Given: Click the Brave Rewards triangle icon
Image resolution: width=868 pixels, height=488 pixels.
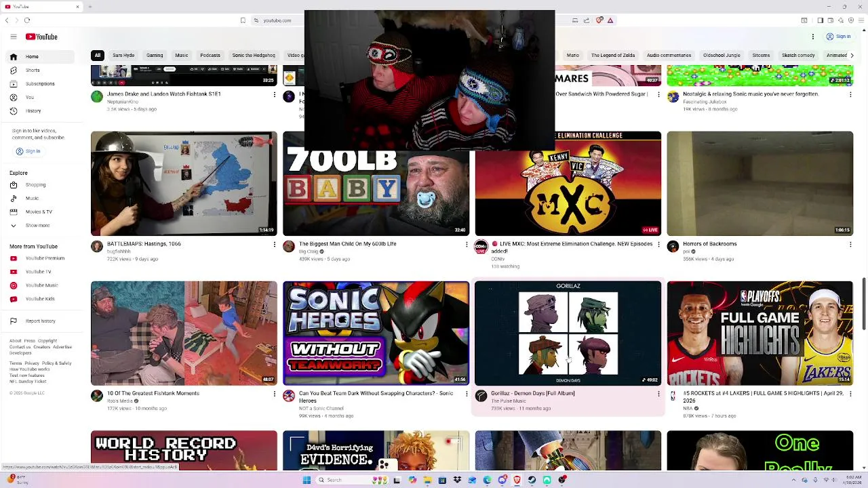Looking at the screenshot, I should [x=610, y=20].
